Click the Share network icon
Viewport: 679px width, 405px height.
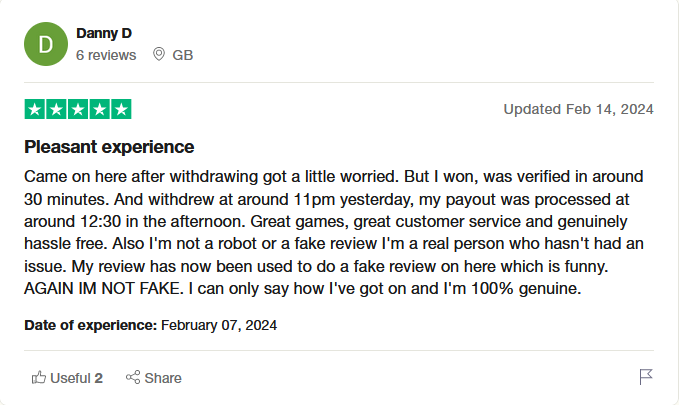[x=132, y=377]
